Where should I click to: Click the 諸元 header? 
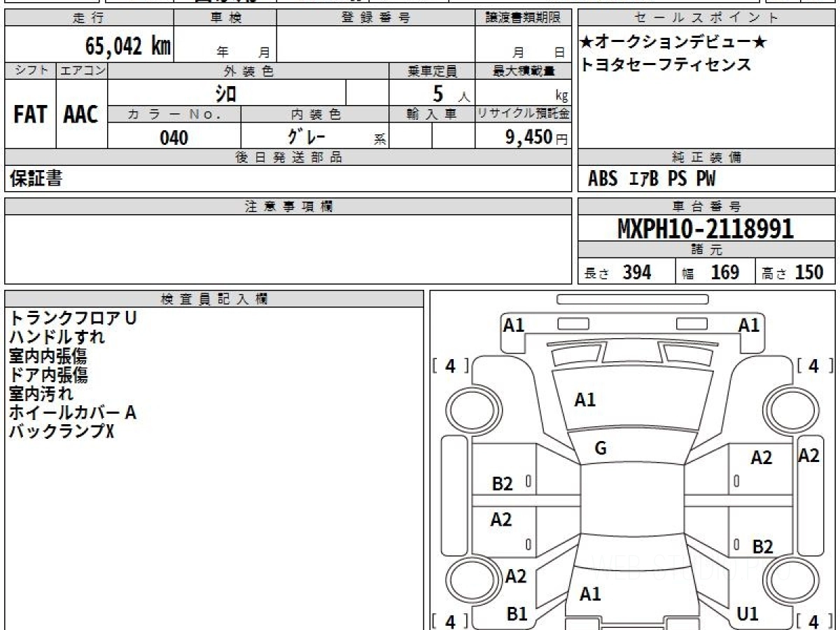click(x=706, y=250)
